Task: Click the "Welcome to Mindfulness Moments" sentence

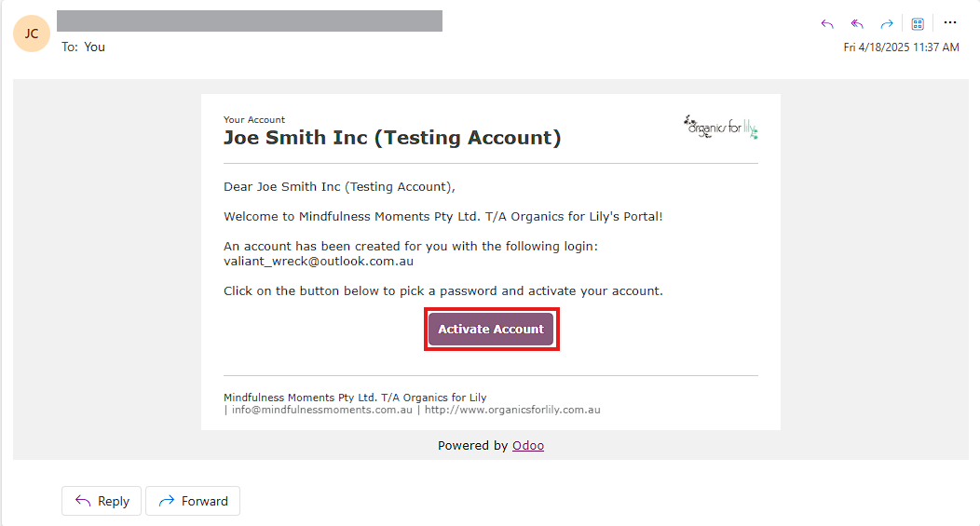Action: click(x=443, y=216)
